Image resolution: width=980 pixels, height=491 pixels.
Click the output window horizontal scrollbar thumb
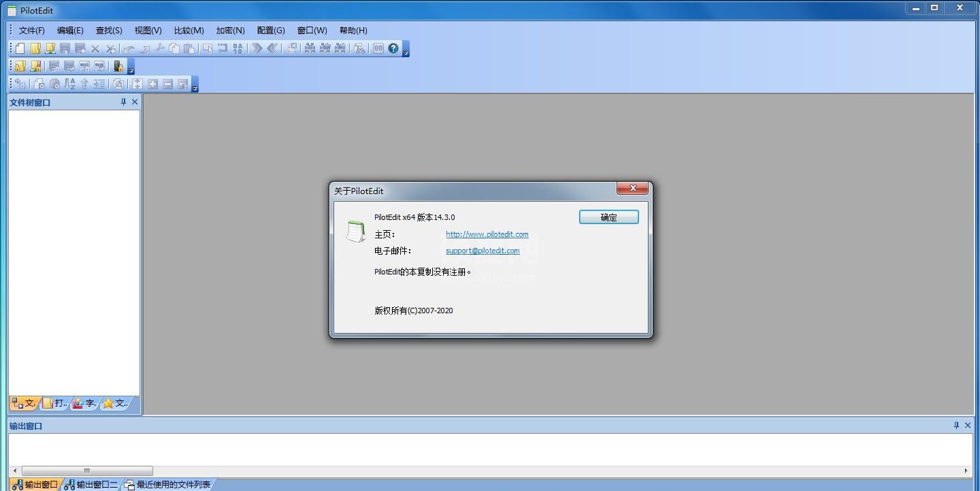pos(87,471)
